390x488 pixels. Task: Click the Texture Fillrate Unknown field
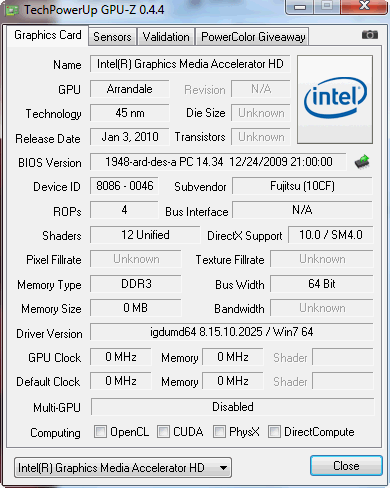(x=322, y=259)
